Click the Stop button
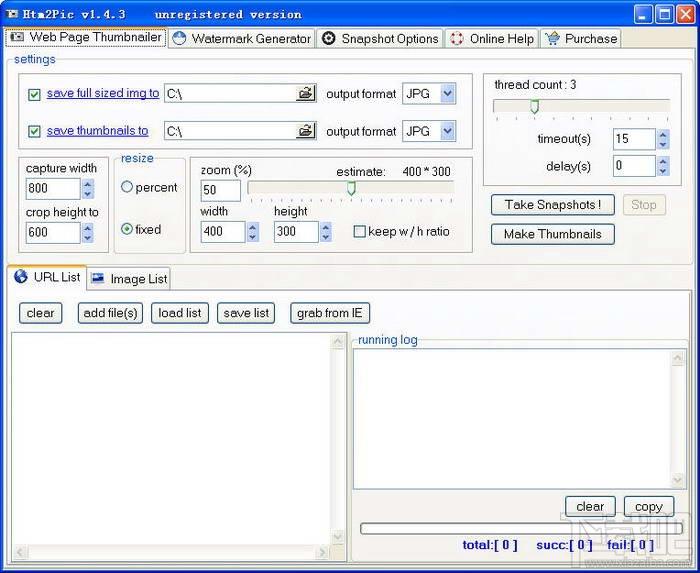 (644, 205)
